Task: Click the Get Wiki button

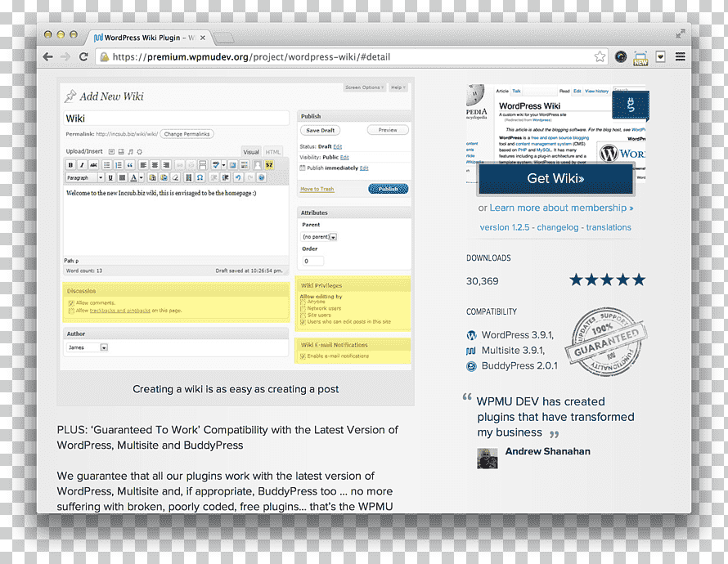Action: coord(555,178)
